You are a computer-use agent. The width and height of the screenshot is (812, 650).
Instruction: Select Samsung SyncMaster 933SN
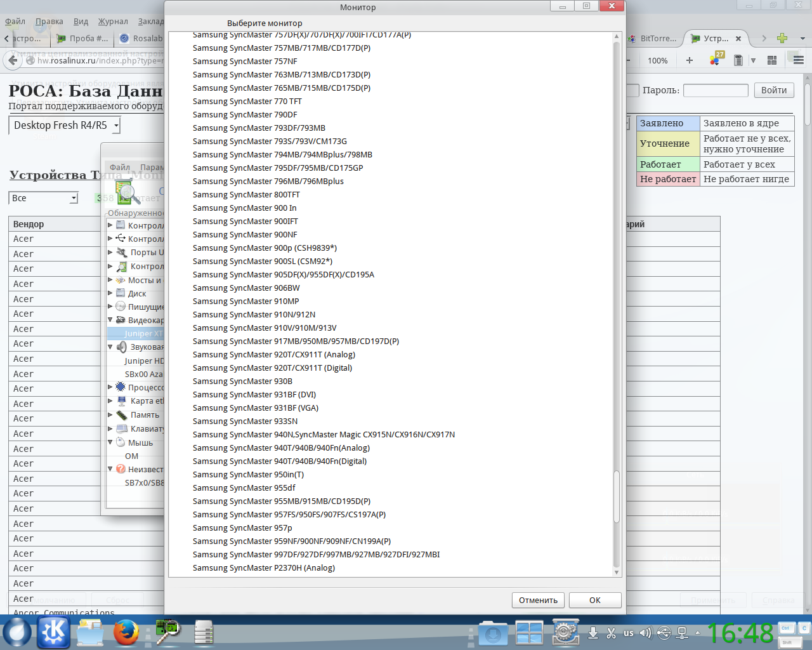pyautogui.click(x=245, y=421)
